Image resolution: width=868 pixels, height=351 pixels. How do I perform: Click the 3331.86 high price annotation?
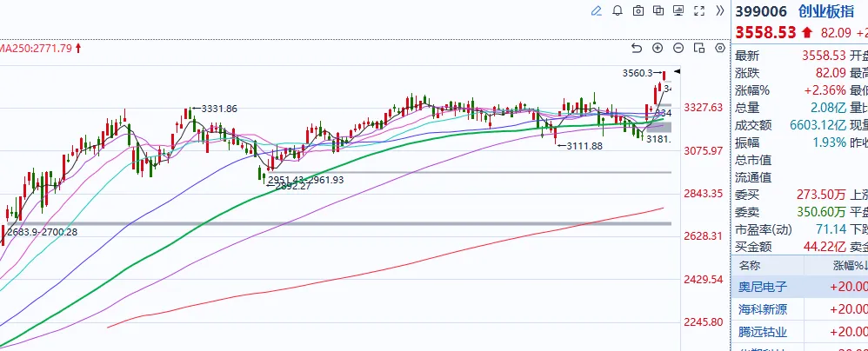coord(219,109)
